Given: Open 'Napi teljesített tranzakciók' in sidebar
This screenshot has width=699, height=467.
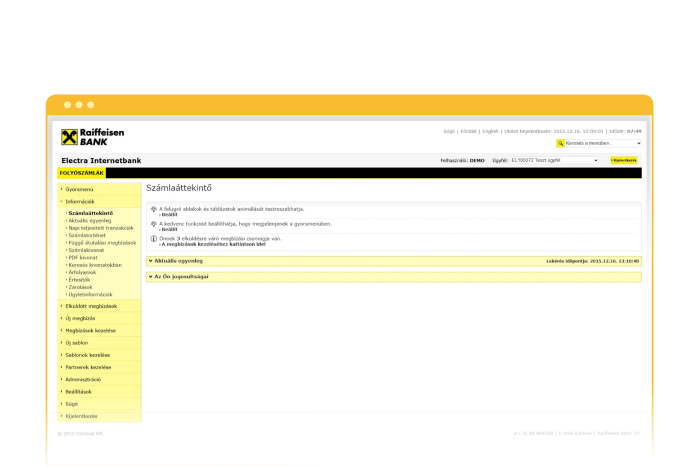Looking at the screenshot, I should (x=101, y=227).
